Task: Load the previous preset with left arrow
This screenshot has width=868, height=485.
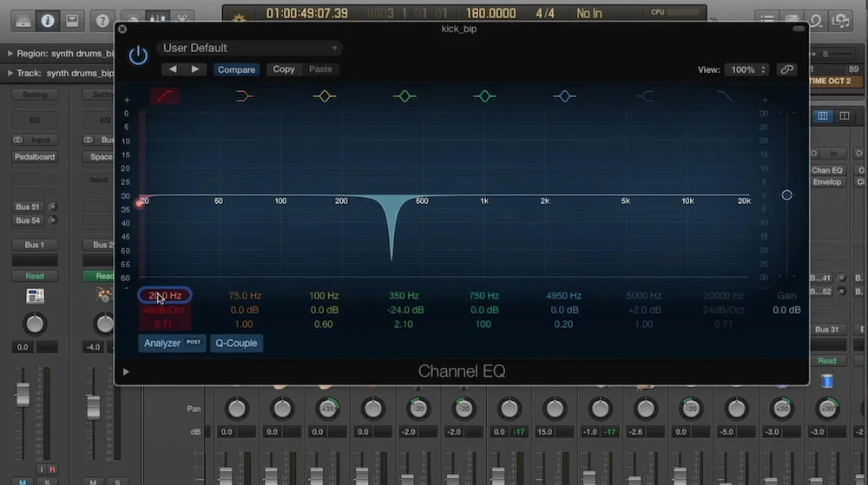Action: [x=173, y=69]
